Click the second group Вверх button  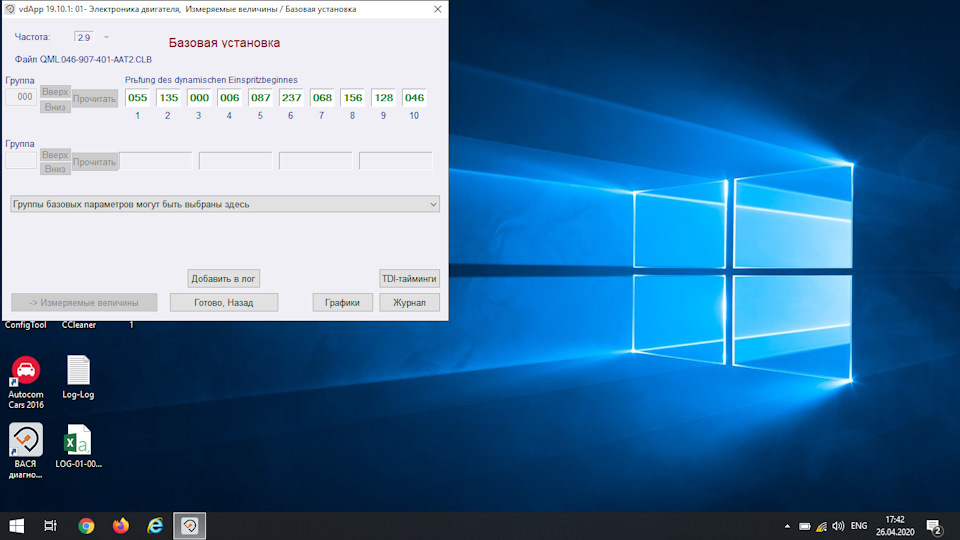55,155
